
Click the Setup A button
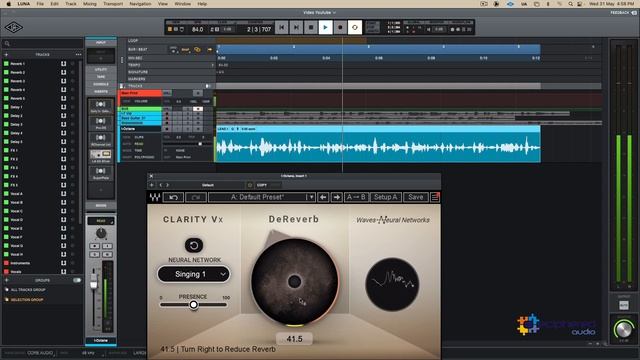[386, 197]
